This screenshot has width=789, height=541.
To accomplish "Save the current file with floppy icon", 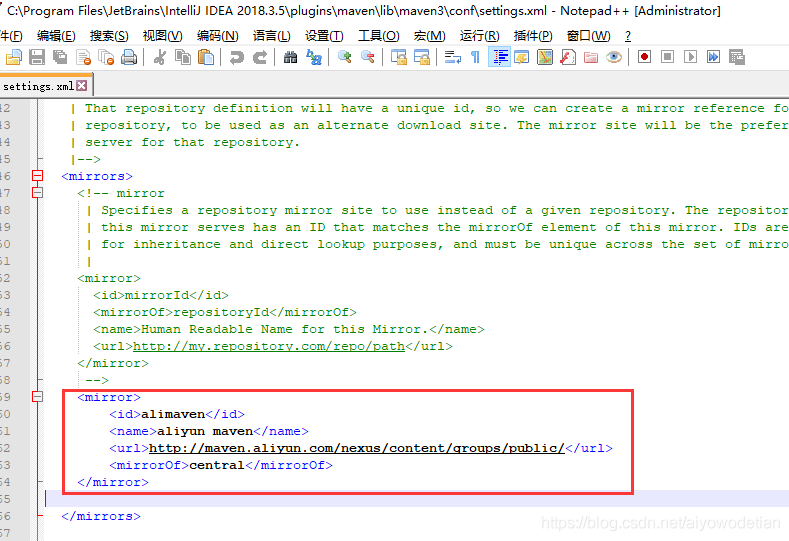I will click(37, 57).
